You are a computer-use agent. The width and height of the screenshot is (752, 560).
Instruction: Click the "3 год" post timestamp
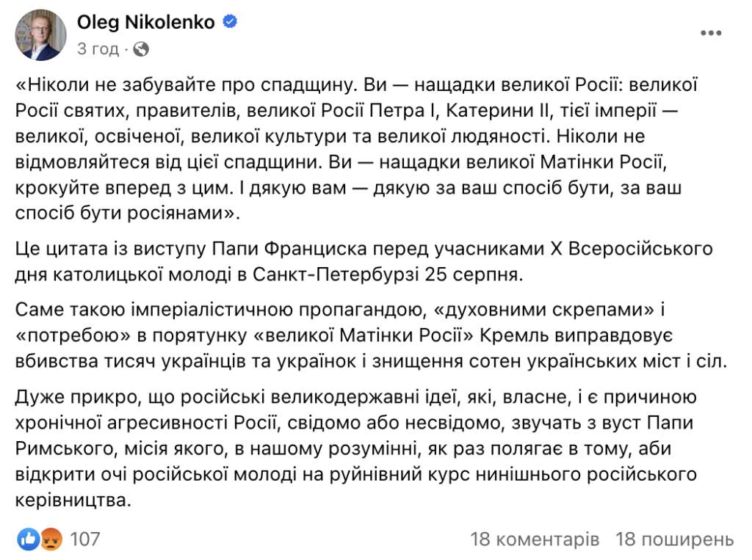[98, 49]
